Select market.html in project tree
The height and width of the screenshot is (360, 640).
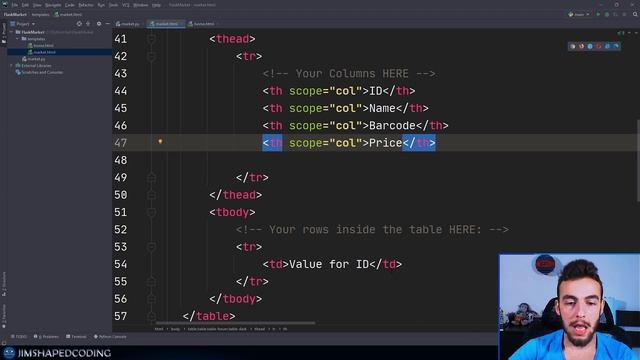42,52
